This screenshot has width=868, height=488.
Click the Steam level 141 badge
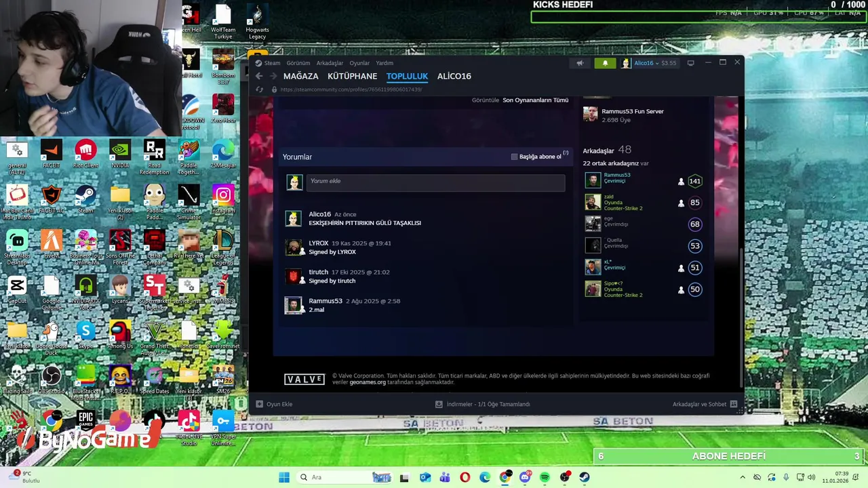pos(694,181)
